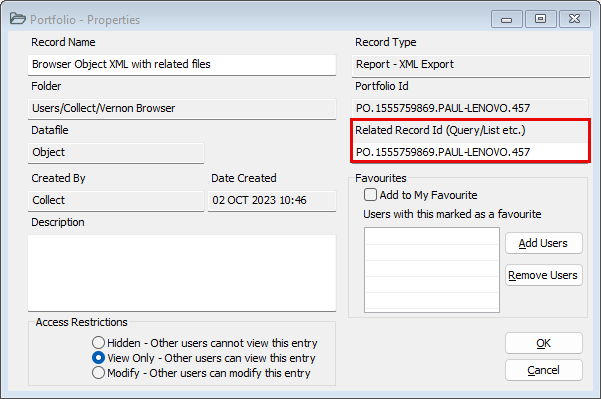Click the Portfolio - Properties window title
Screen dimensions: 601x399
(x=85, y=20)
